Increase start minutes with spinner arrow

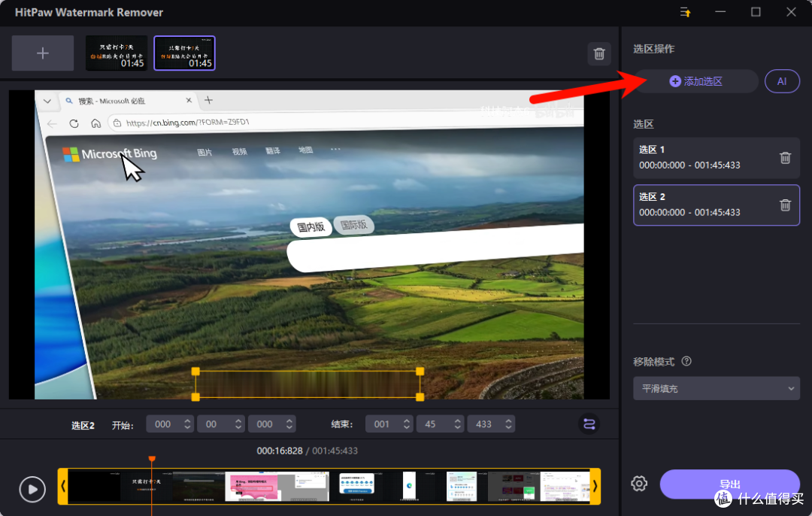[x=187, y=420]
